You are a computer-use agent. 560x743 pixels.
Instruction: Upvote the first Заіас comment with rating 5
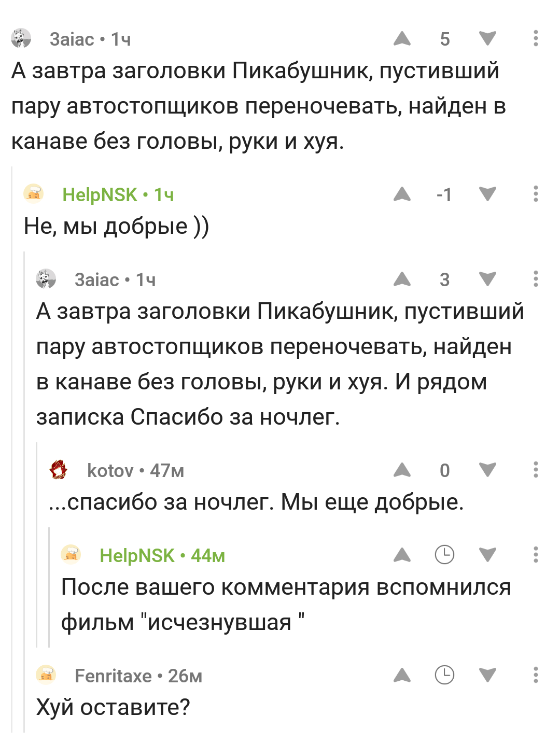[x=402, y=39]
